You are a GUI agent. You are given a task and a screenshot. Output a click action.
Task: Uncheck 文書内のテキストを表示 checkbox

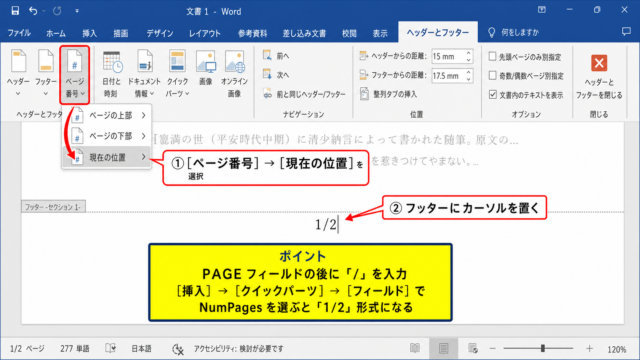[x=493, y=95]
